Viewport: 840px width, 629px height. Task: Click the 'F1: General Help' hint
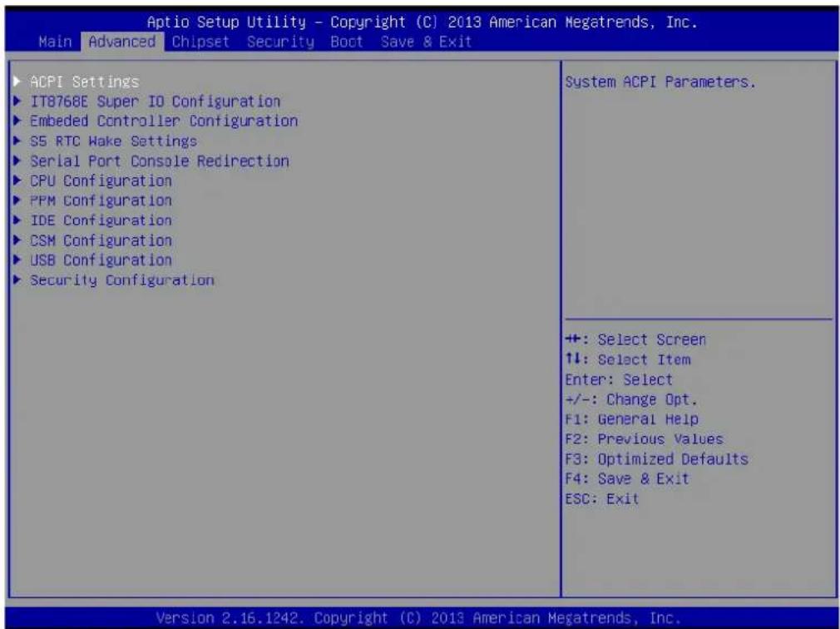point(631,419)
